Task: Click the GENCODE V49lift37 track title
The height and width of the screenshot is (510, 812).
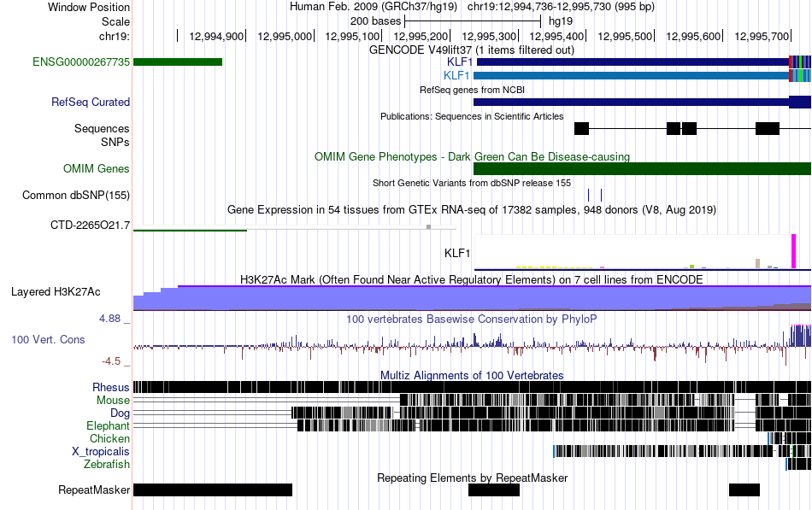Action: (x=472, y=50)
